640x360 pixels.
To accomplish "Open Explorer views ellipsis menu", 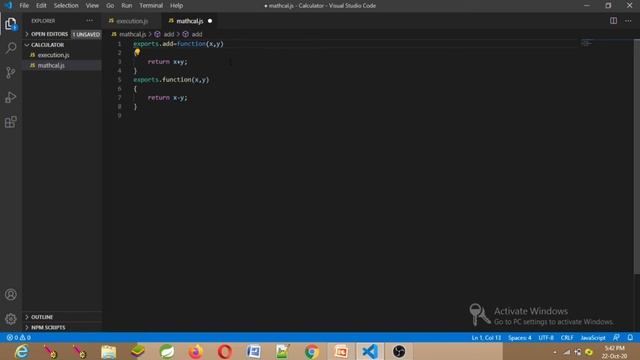I will click(x=89, y=21).
